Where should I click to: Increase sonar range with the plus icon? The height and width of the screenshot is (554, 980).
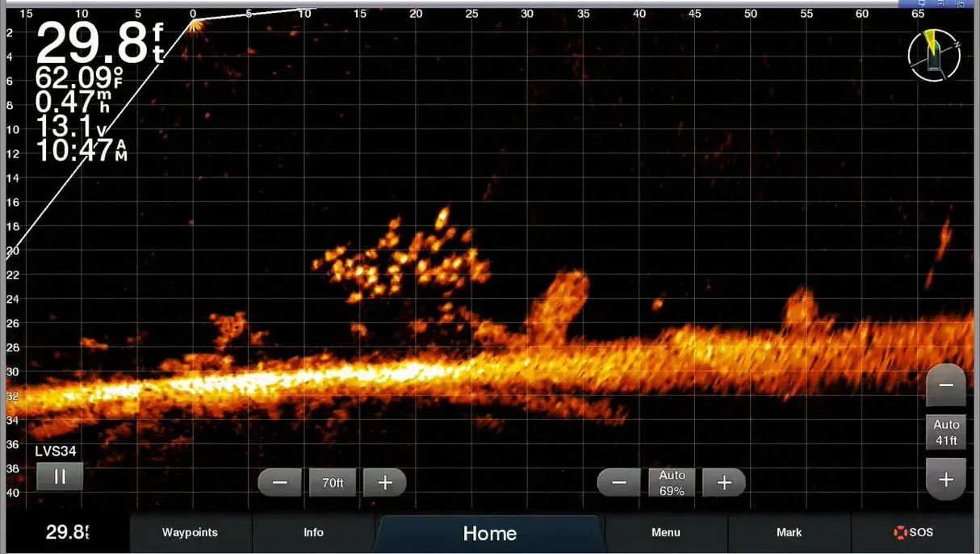click(385, 482)
